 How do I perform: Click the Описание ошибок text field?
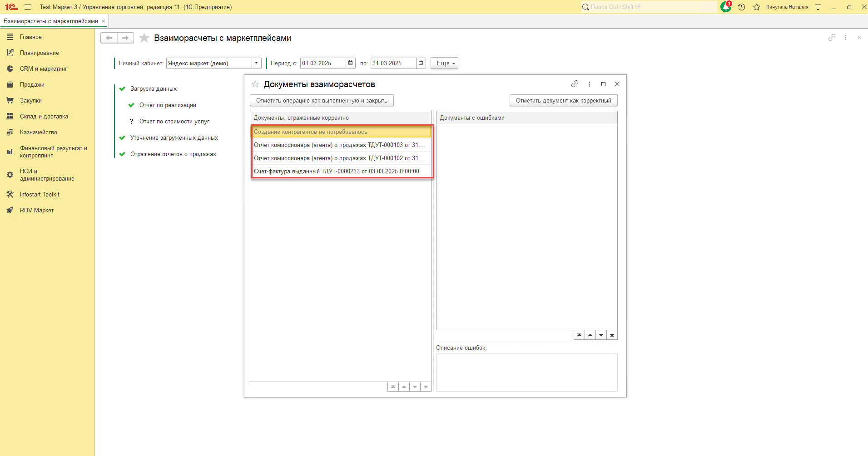pos(526,372)
